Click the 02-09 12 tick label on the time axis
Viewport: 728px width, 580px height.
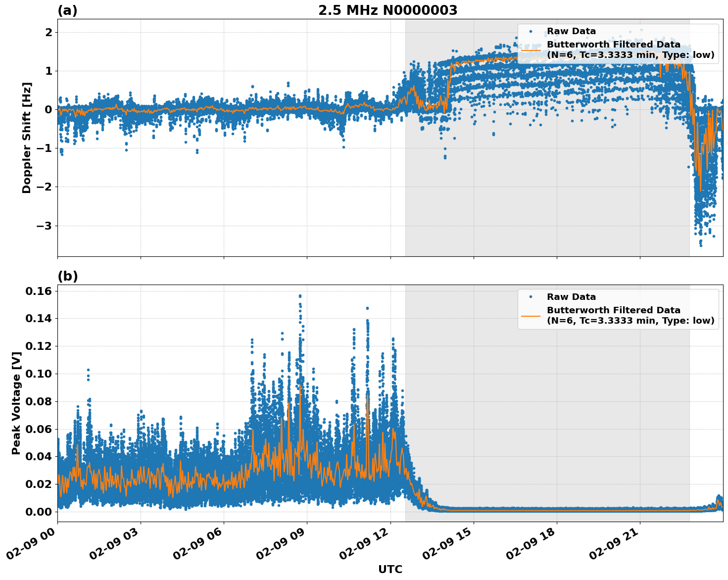(x=362, y=543)
